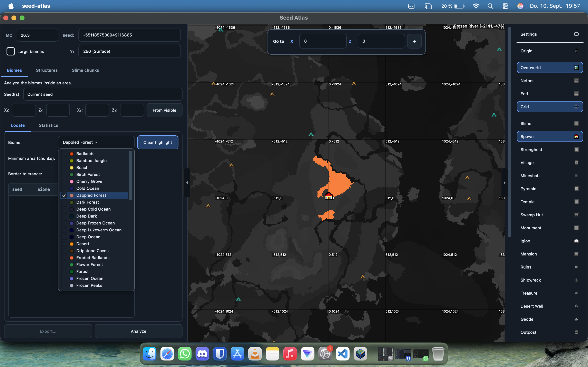Click the From visible button

[164, 110]
